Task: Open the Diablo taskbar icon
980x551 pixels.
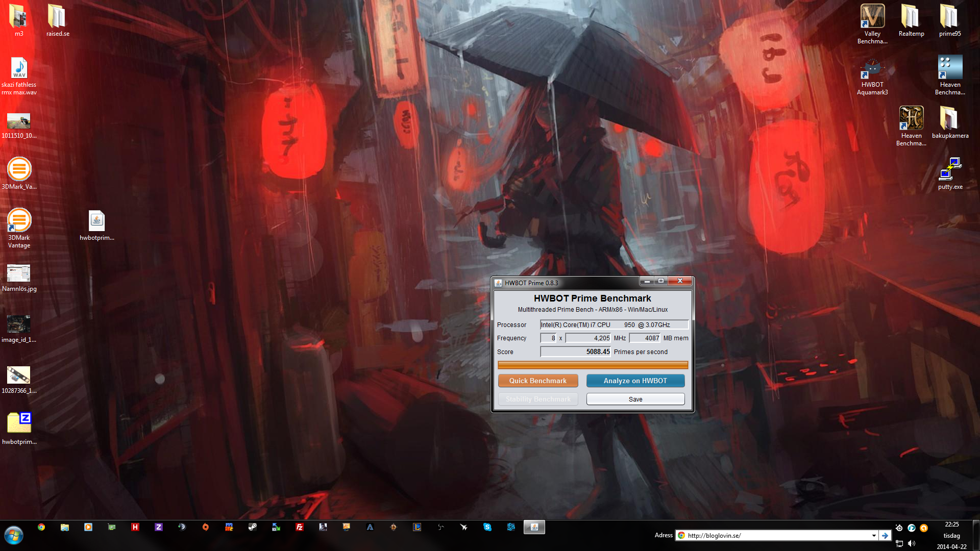Action: (x=394, y=527)
